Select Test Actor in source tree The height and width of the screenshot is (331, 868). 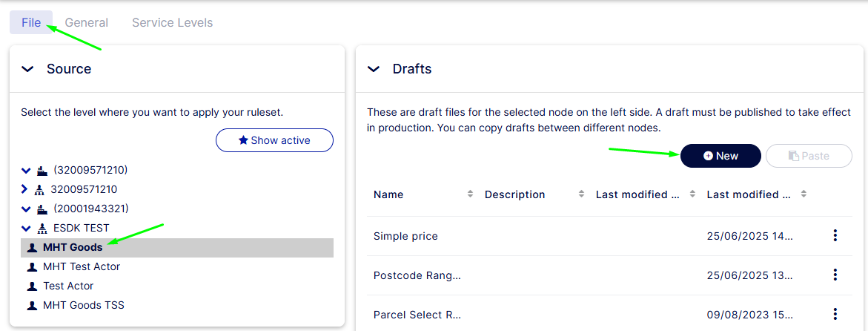tap(68, 286)
